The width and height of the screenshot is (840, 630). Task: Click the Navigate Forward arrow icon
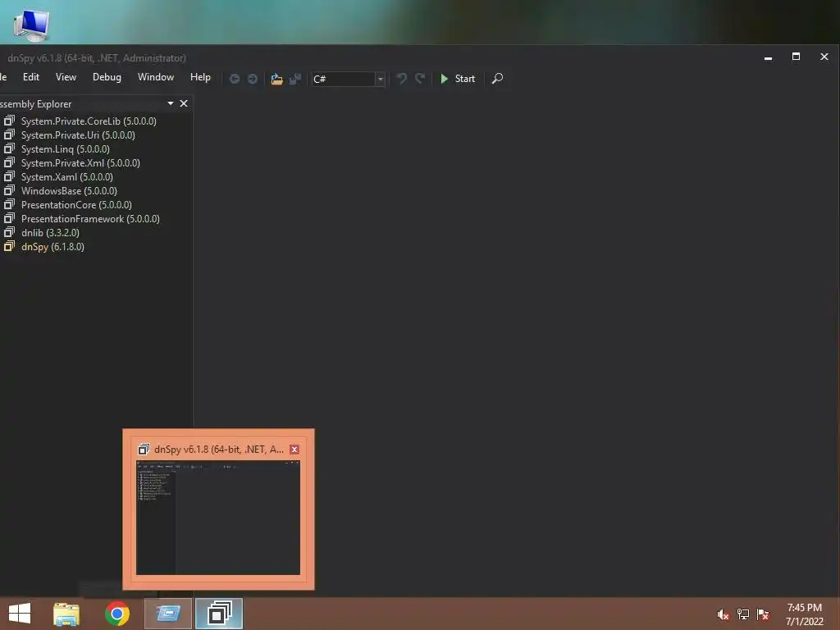(253, 79)
